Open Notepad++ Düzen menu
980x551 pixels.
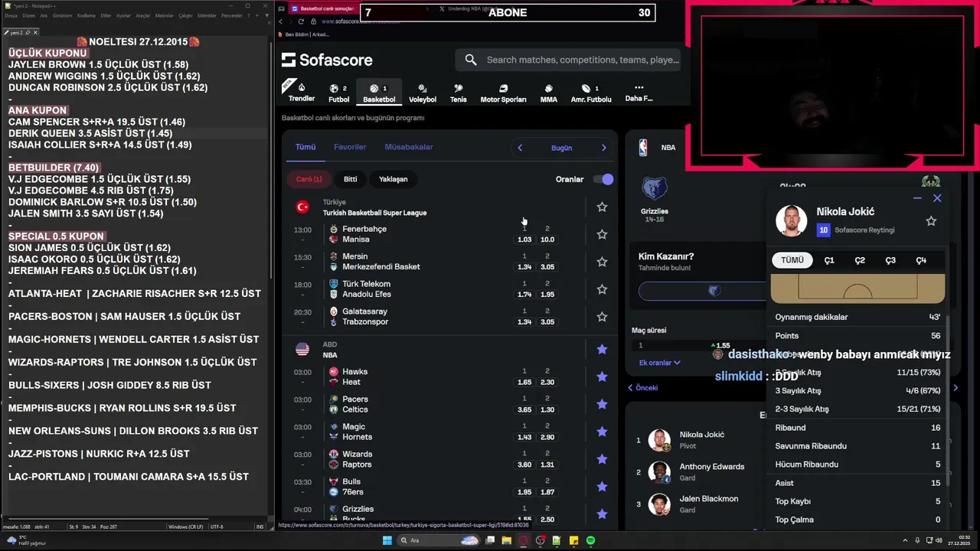coord(29,15)
